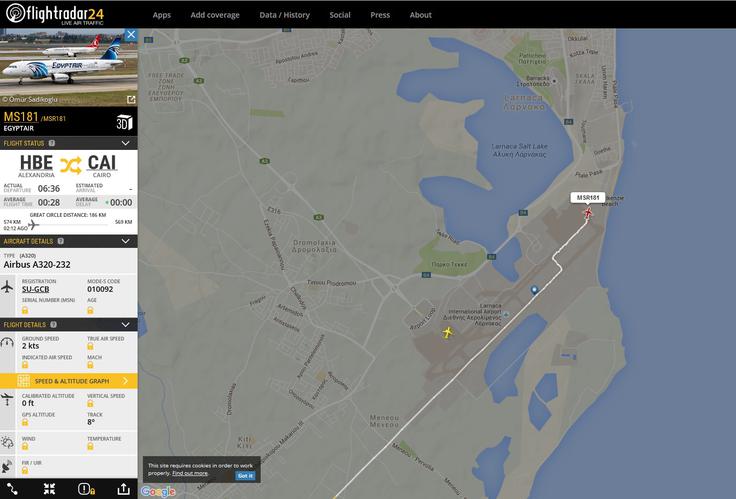Collapse the Flight Status section
736x499 pixels.
(125, 143)
